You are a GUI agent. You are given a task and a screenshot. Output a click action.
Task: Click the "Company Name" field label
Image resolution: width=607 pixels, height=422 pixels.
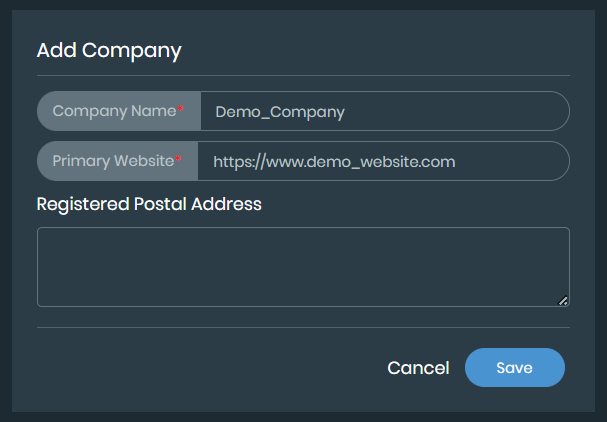(x=114, y=111)
